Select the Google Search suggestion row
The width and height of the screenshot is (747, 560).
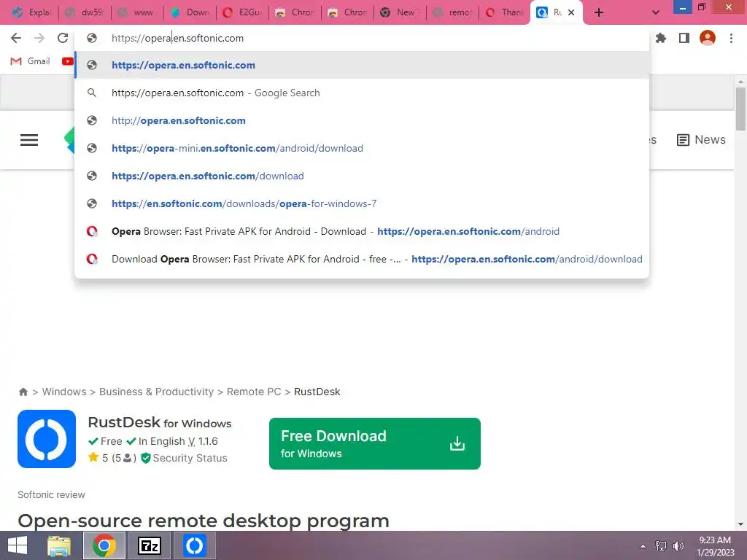(362, 93)
